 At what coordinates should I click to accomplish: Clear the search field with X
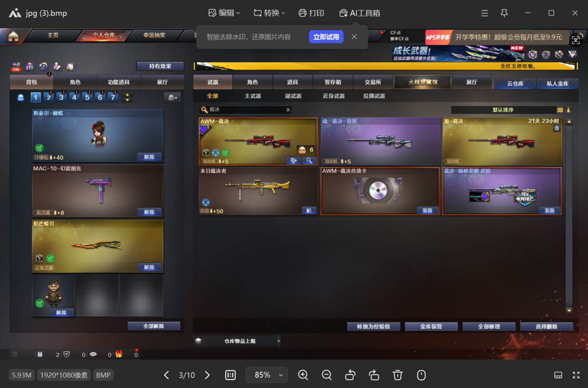click(x=288, y=110)
